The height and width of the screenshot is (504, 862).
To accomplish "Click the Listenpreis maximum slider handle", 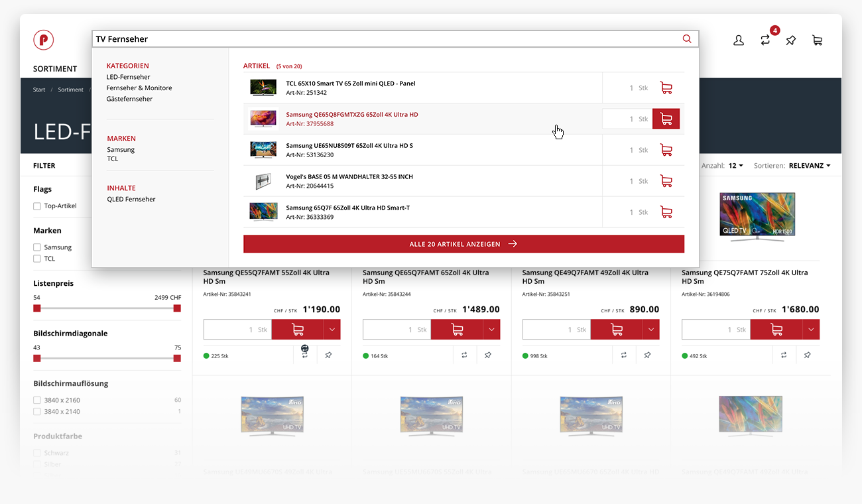I will (177, 308).
